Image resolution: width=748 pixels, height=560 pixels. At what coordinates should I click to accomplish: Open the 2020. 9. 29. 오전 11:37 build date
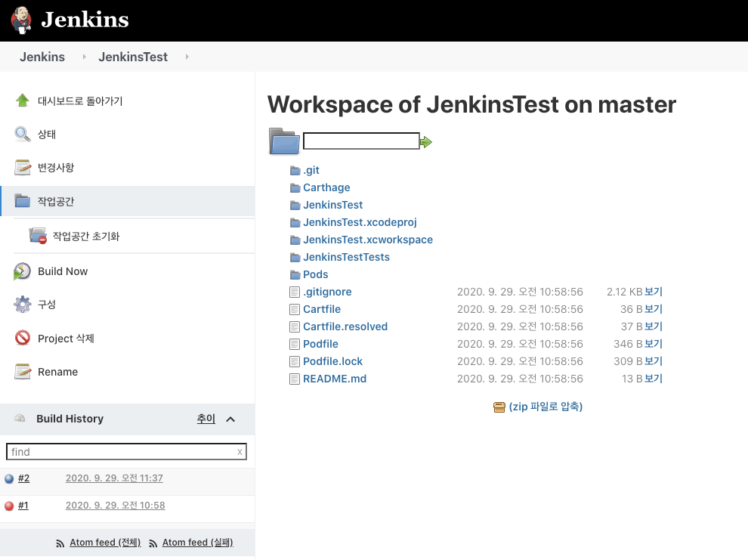(114, 478)
